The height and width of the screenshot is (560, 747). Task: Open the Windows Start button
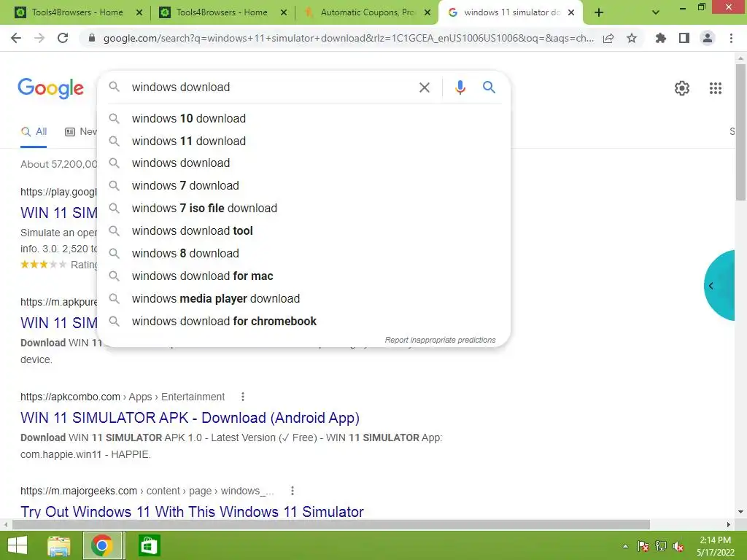pos(18,545)
